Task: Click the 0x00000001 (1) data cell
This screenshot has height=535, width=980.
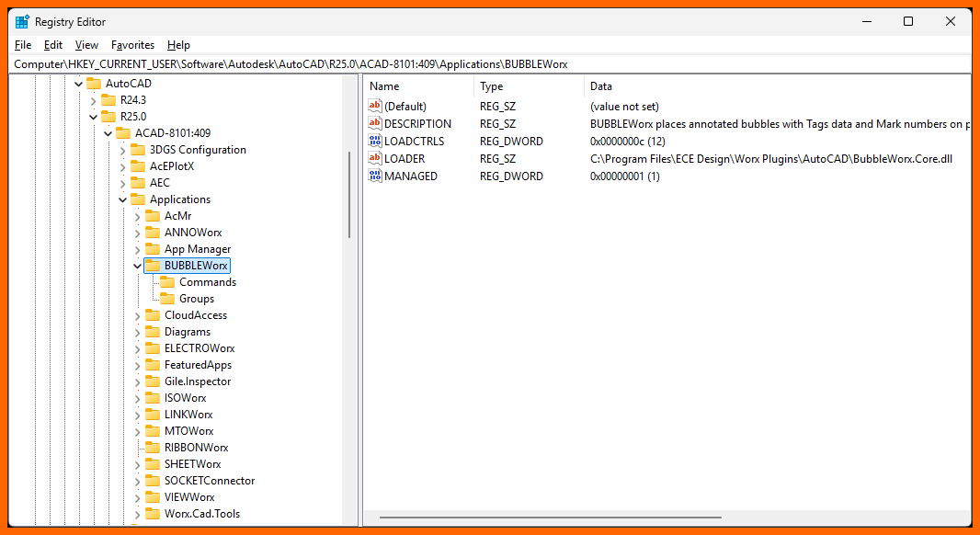Action: point(625,176)
